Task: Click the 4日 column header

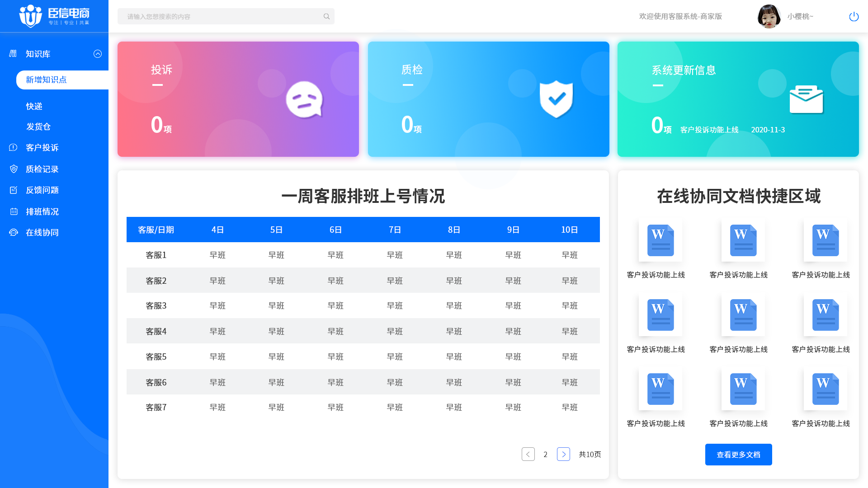Action: (x=217, y=230)
